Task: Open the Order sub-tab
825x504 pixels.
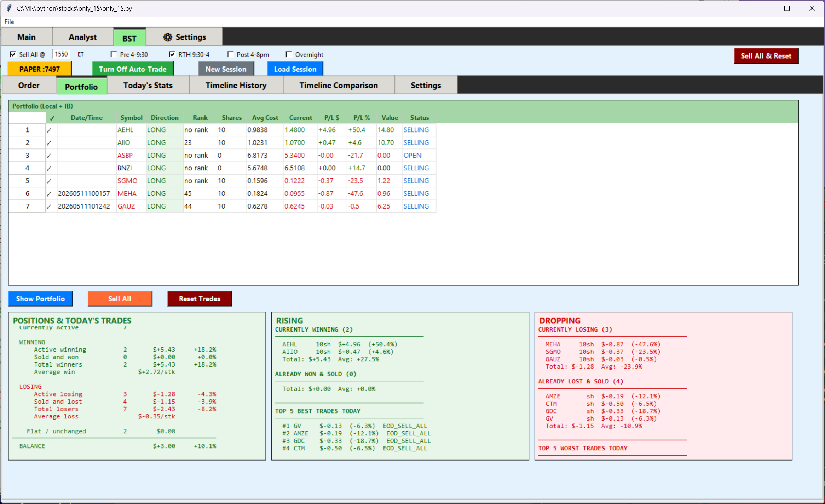Action: [x=29, y=85]
